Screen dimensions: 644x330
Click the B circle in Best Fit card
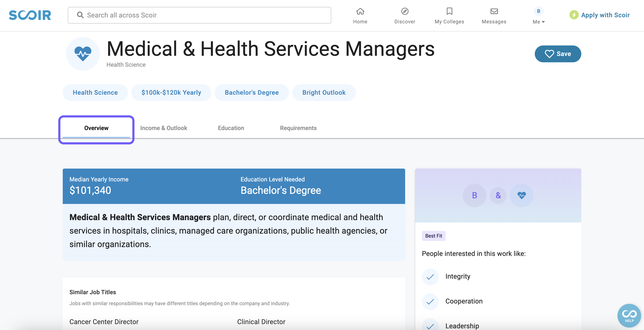coord(474,195)
